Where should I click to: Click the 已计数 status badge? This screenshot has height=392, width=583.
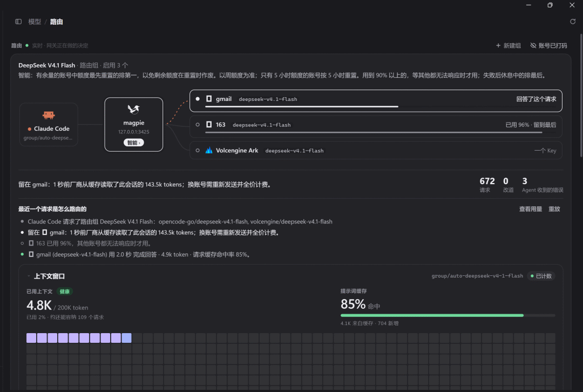pos(541,276)
